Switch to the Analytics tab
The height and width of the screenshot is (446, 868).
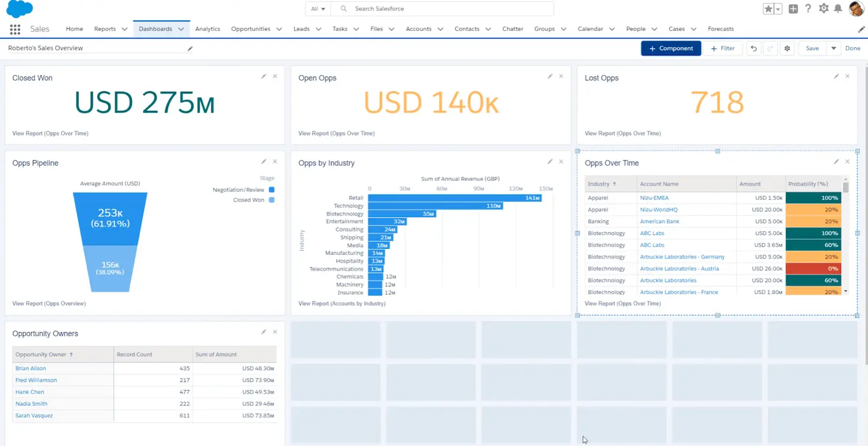tap(207, 29)
